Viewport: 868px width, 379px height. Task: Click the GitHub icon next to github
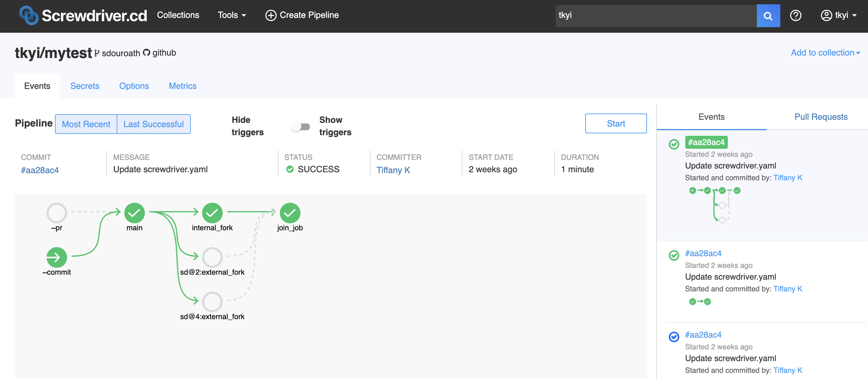(x=147, y=52)
